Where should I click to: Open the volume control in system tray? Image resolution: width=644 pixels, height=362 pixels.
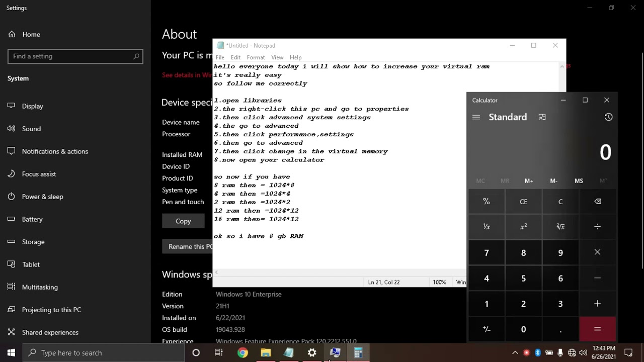point(583,353)
